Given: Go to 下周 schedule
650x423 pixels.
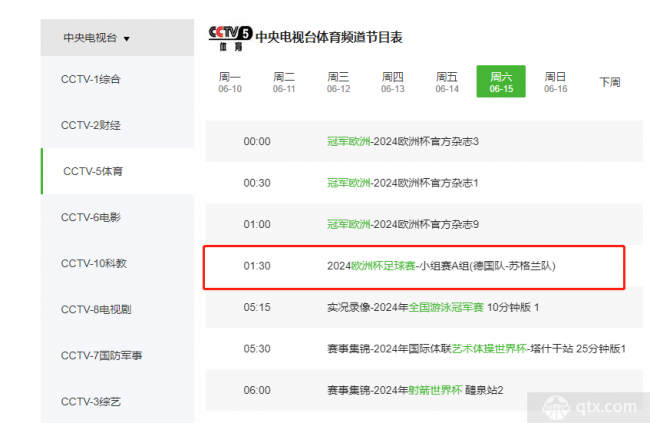Looking at the screenshot, I should point(610,82).
